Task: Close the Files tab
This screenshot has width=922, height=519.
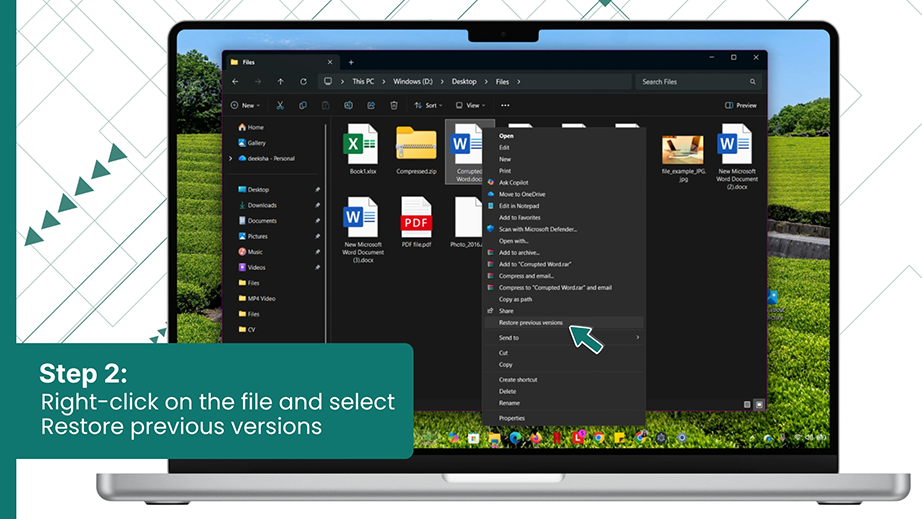Action: coord(330,62)
